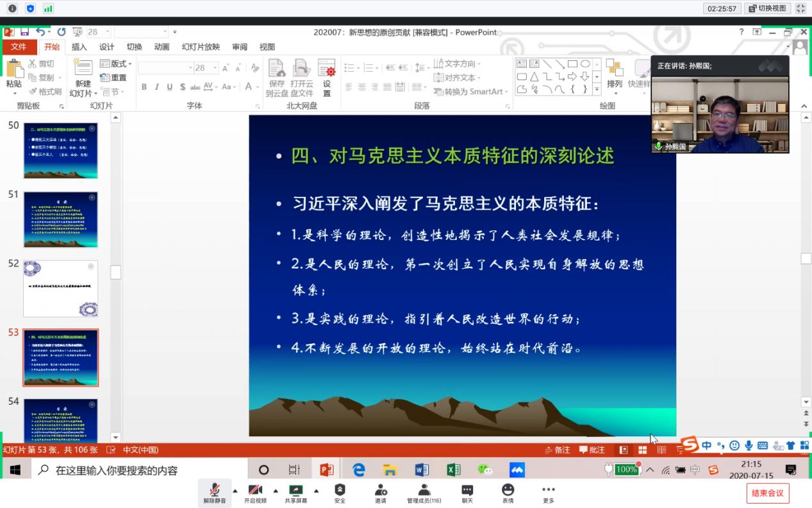The width and height of the screenshot is (812, 508).
Task: Click the 粘贴 (Paste) icon in ribbon
Action: 13,71
